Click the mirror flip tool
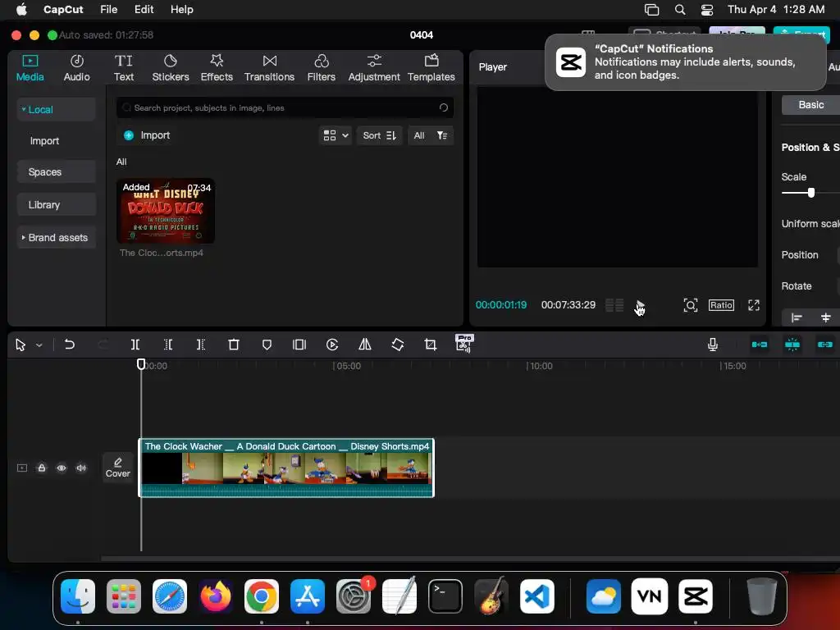 [365, 345]
